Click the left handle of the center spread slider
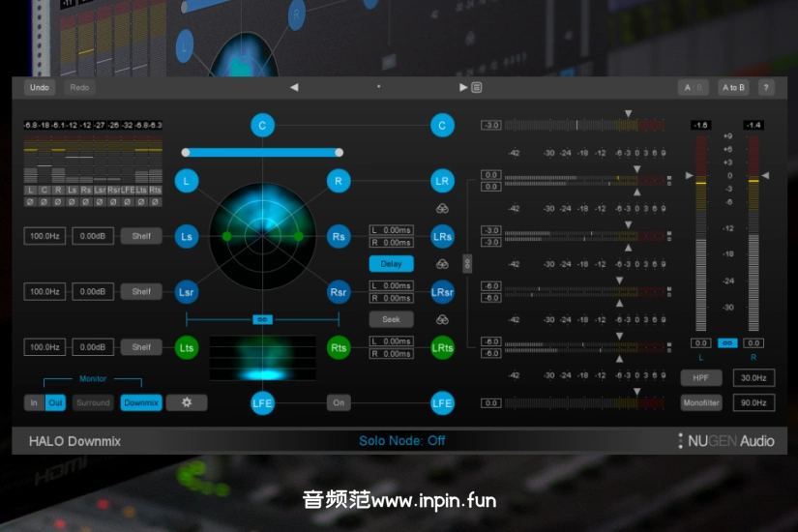The image size is (798, 532). tap(186, 152)
